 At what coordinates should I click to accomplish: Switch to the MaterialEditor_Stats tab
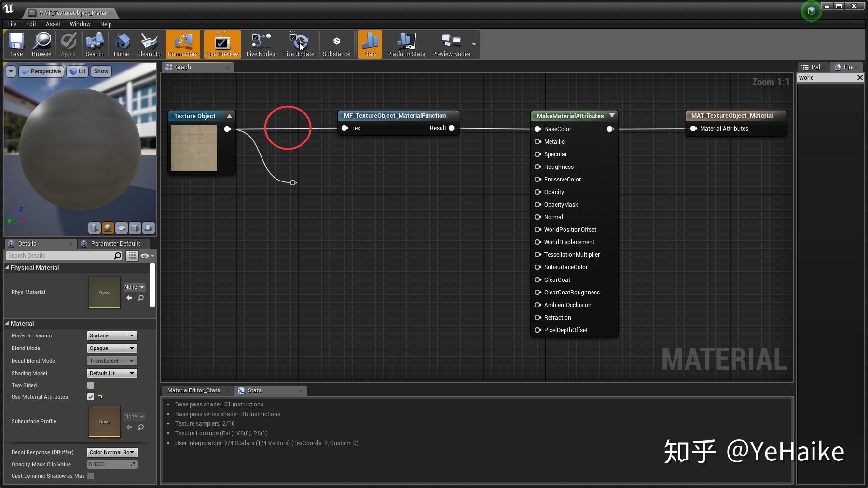(x=194, y=390)
